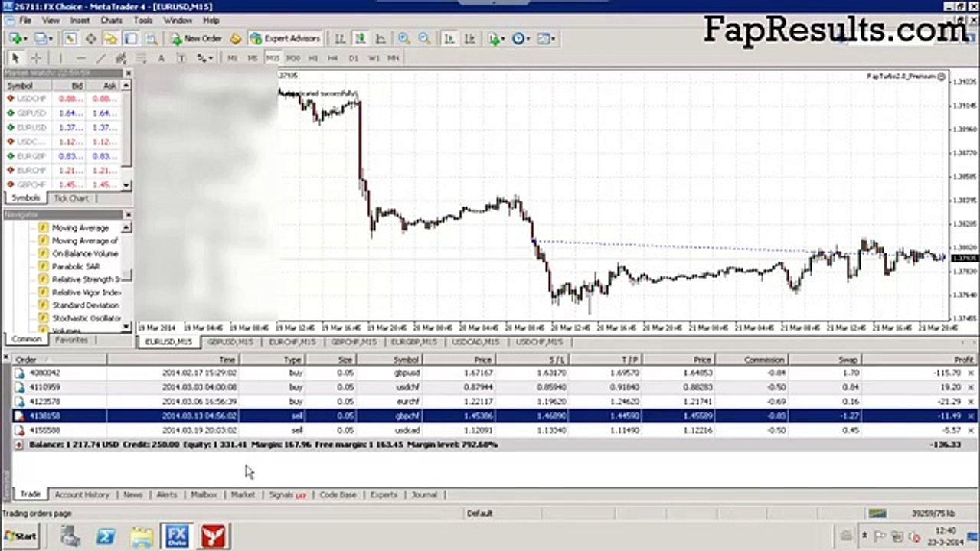Sort orders by Profit column header
The height and width of the screenshot is (551, 980).
918,360
